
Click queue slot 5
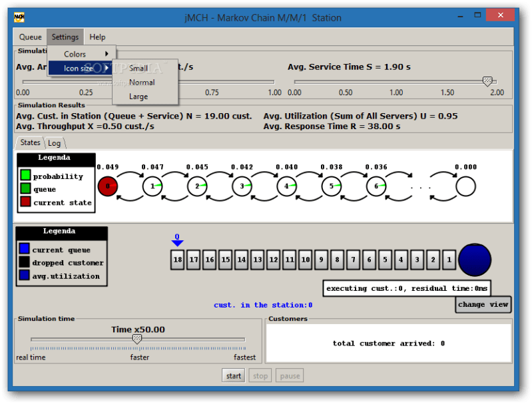click(x=385, y=260)
